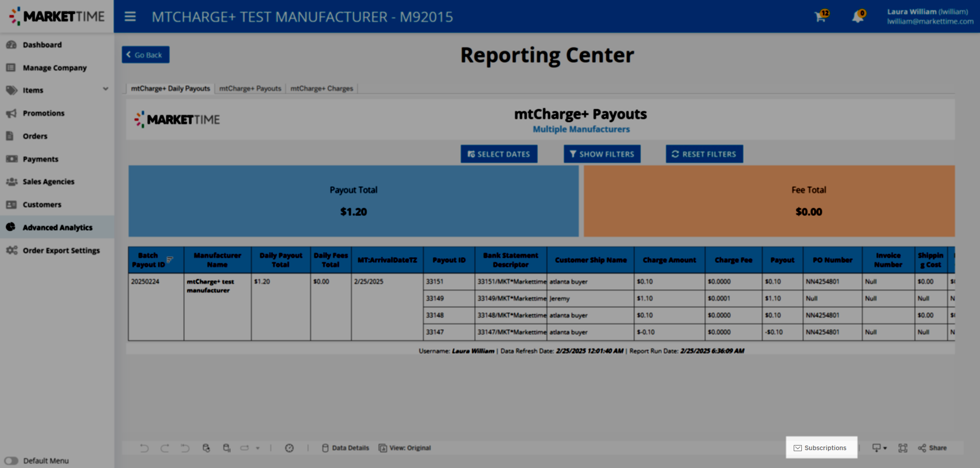
Task: Open the Replay dropdown arrow in toolbar
Action: coord(258,448)
